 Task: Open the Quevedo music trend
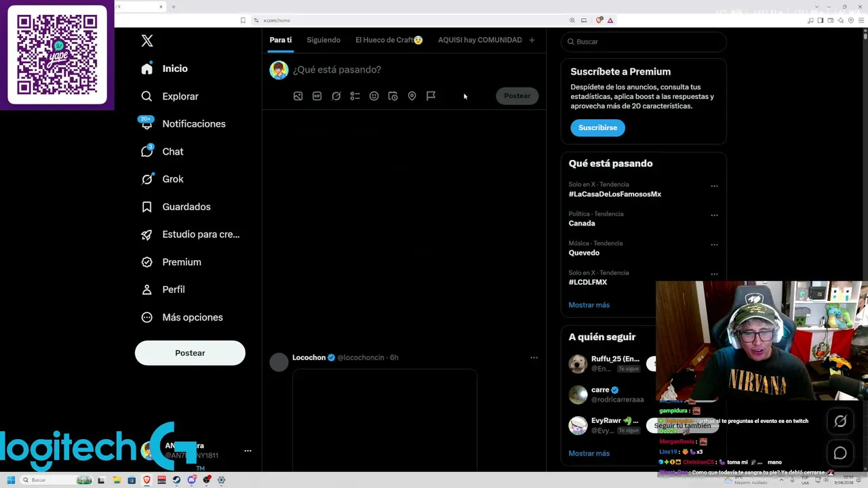[584, 253]
